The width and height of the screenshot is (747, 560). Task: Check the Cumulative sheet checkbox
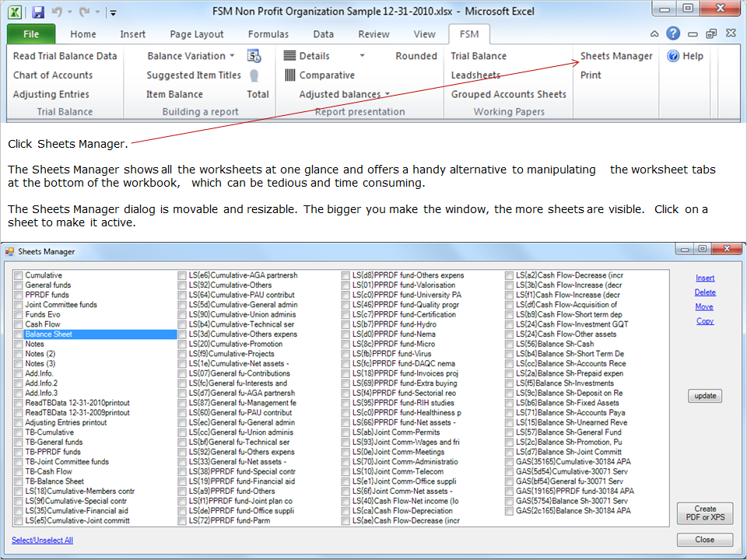click(19, 275)
